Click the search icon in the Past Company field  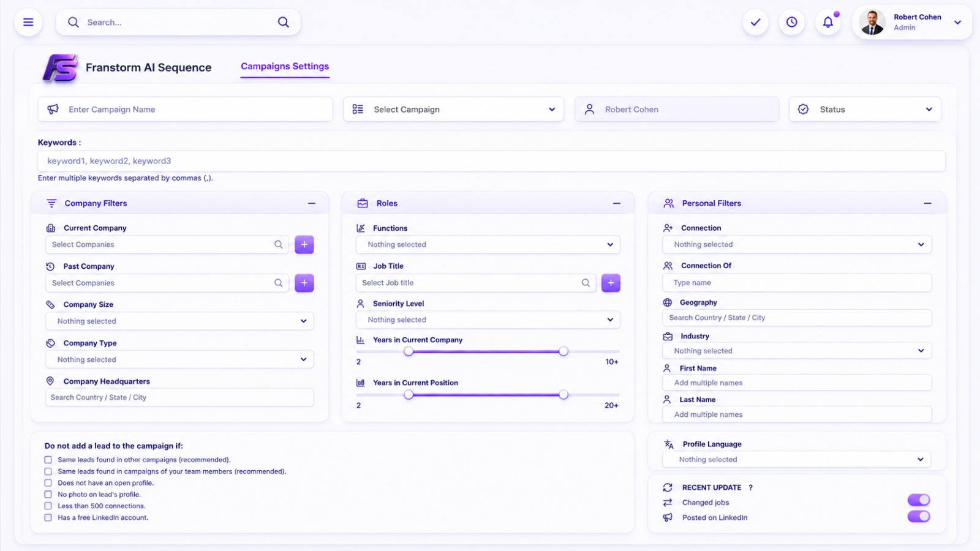[279, 283]
